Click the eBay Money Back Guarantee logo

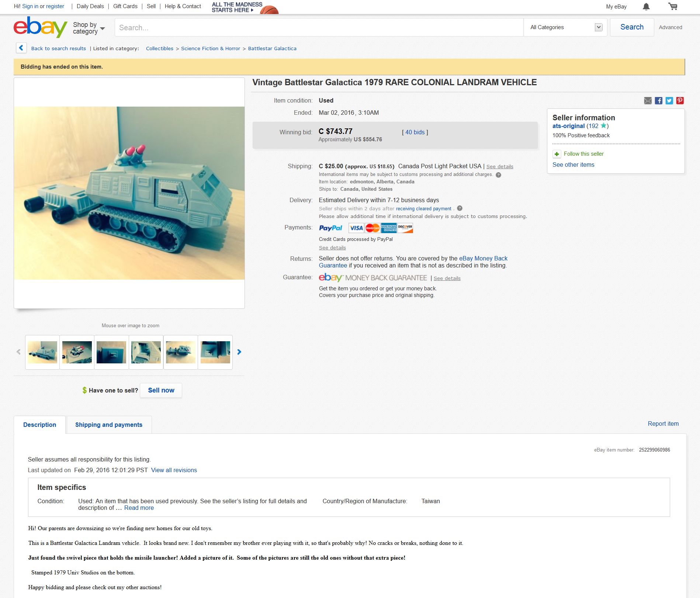pos(373,278)
